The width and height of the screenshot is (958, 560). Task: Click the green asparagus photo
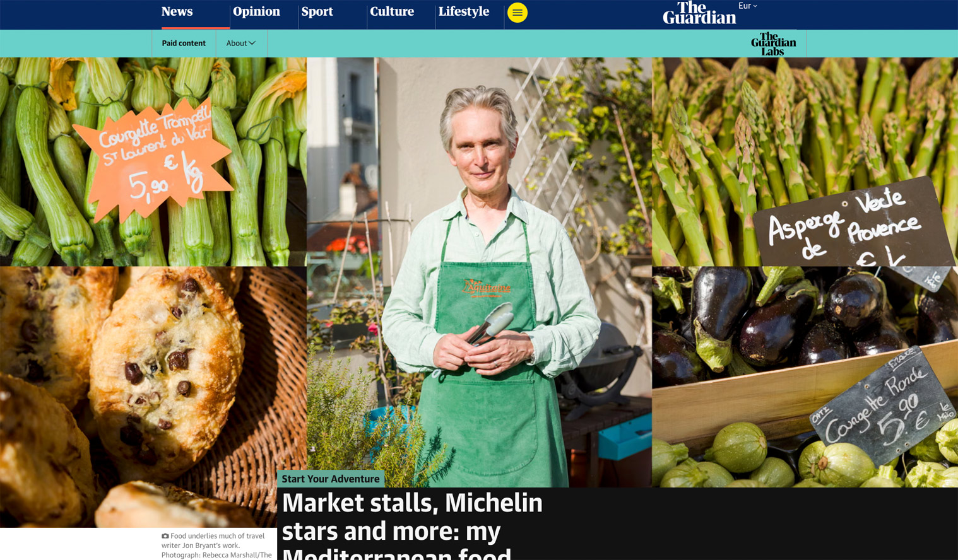tap(805, 161)
